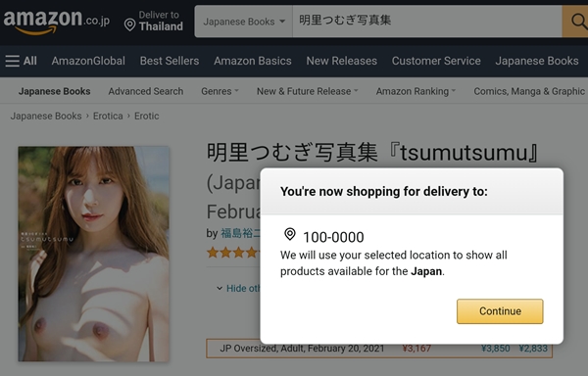Open the Best Sellers nav item

(x=170, y=61)
